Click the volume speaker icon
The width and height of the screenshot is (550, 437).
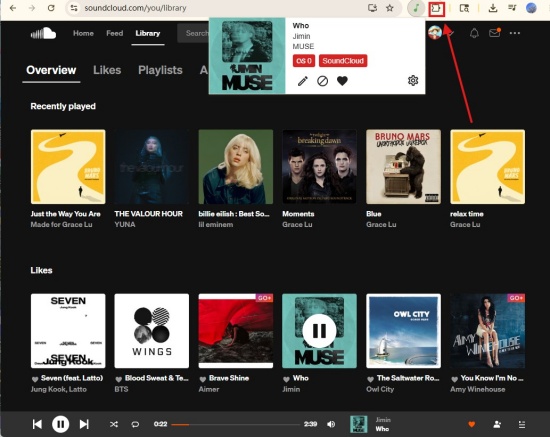click(331, 424)
